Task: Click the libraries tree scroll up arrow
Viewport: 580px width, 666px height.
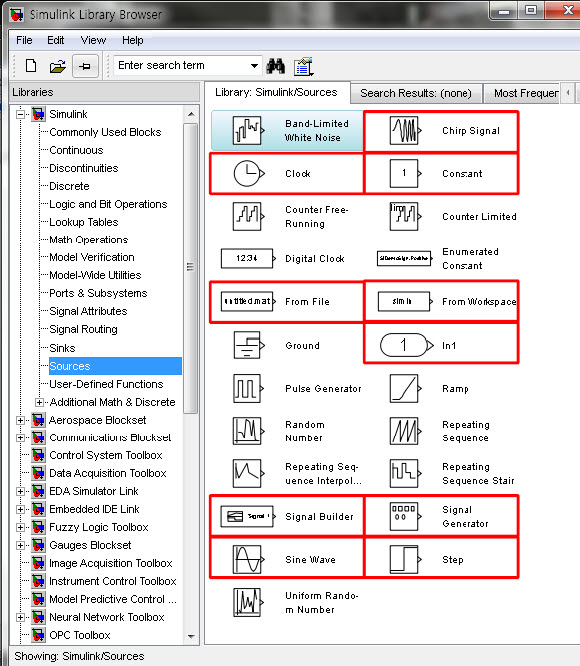Action: [x=191, y=114]
